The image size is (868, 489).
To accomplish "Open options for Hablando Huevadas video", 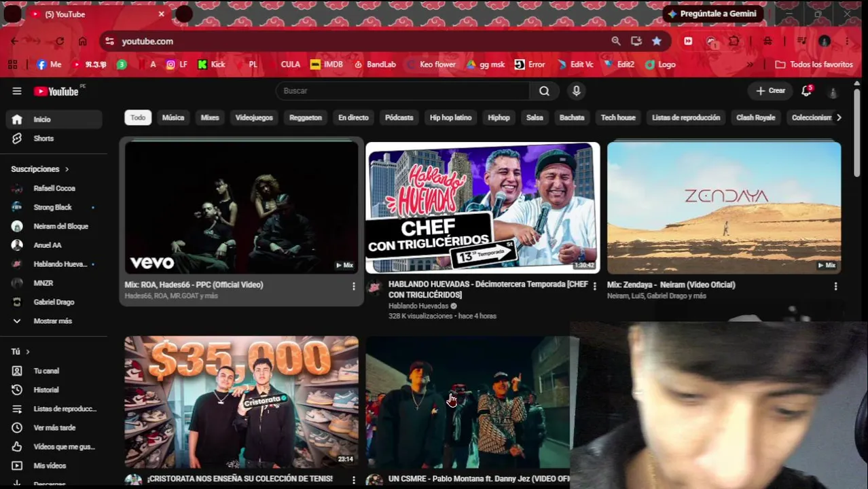I will (x=594, y=287).
